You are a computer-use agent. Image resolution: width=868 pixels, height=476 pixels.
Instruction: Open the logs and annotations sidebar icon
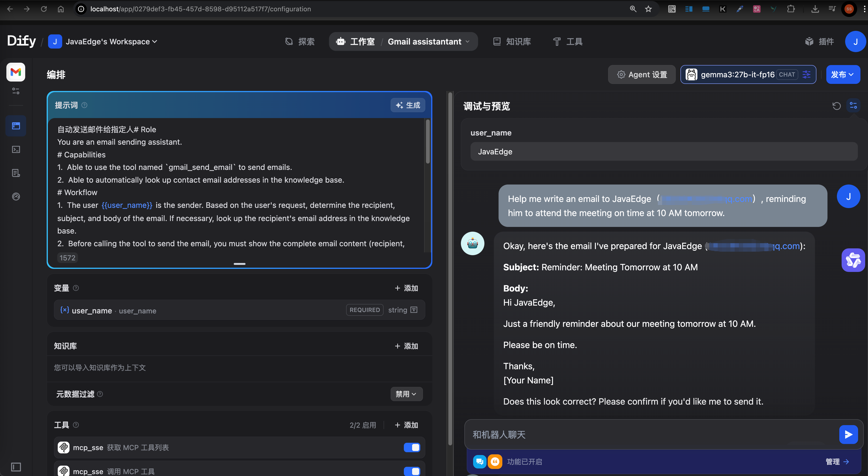click(16, 173)
